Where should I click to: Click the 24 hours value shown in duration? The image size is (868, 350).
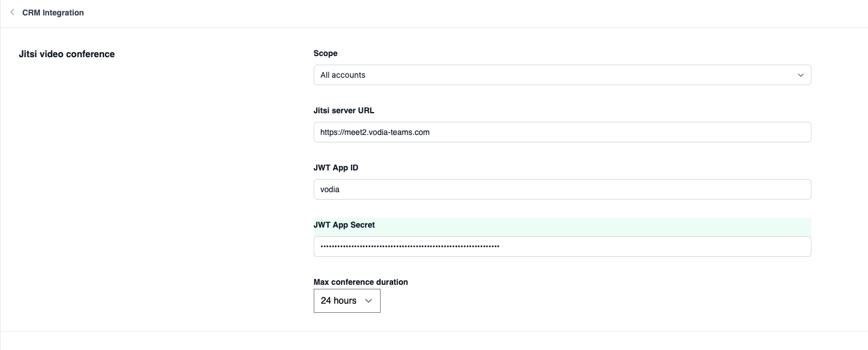click(x=338, y=300)
